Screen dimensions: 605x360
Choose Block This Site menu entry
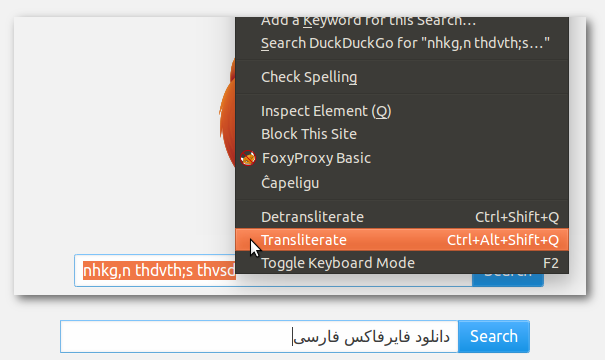click(x=402, y=134)
